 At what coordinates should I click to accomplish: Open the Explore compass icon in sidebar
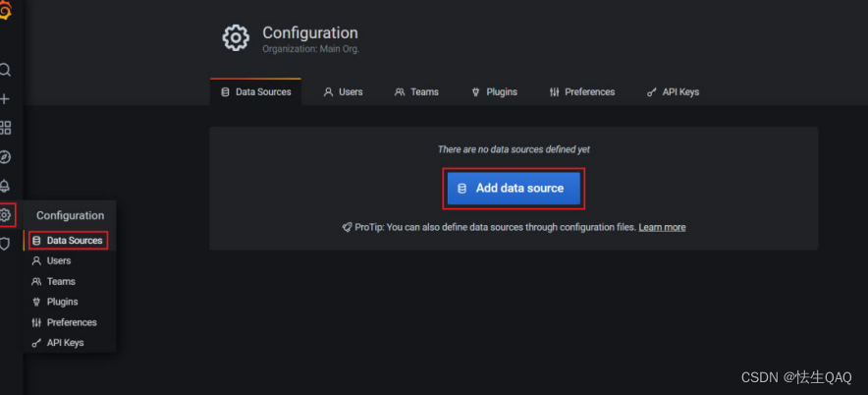[x=5, y=157]
